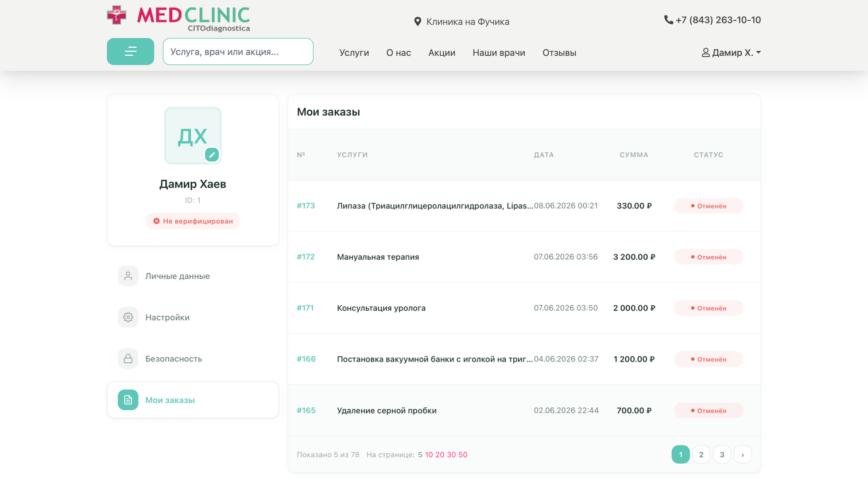Click the date 02.06.2026 22:44
The height and width of the screenshot is (493, 868).
click(x=567, y=410)
